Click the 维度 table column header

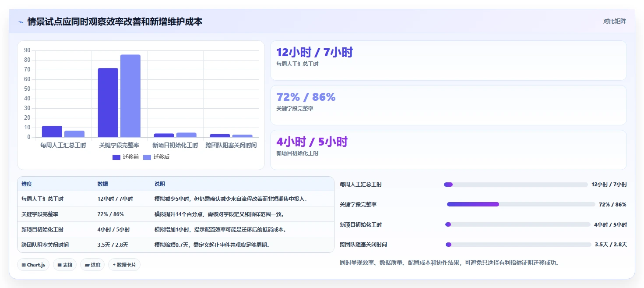(x=27, y=184)
